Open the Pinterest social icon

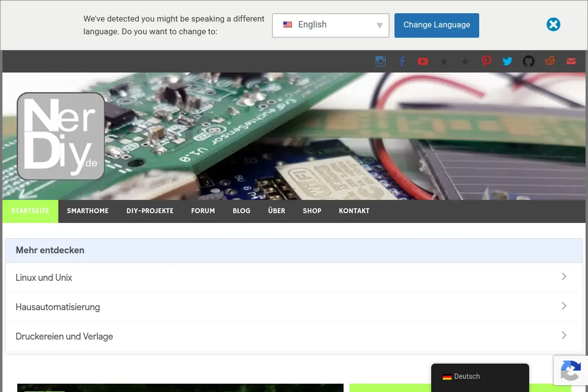(486, 61)
